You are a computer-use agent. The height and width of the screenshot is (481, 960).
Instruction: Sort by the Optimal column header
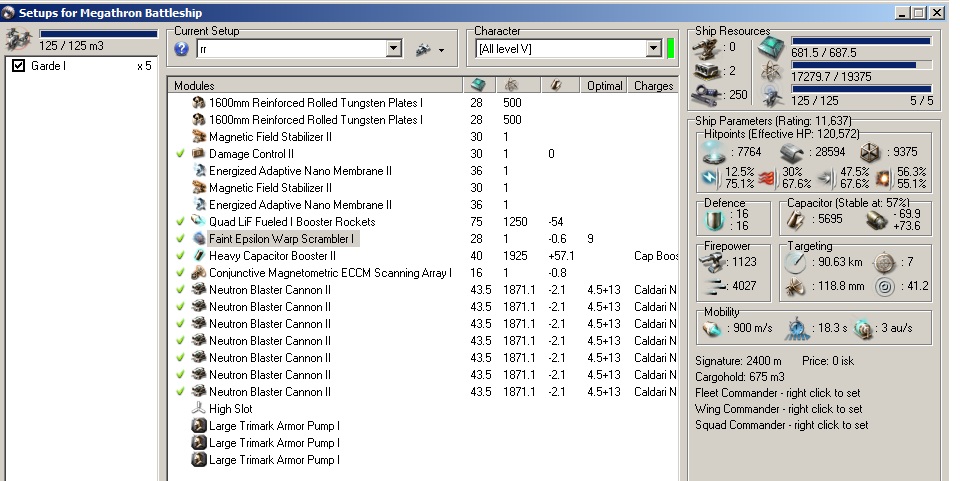tap(604, 86)
